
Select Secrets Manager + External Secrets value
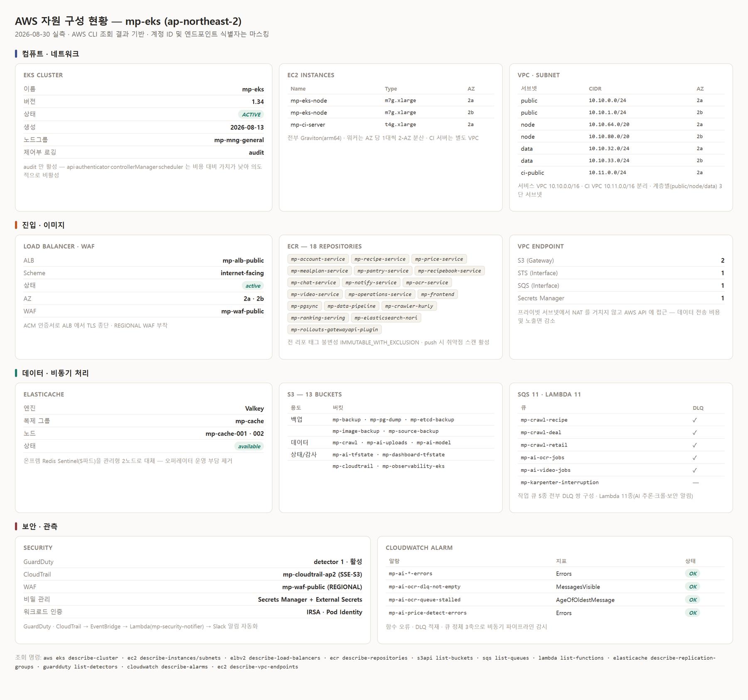point(310,599)
